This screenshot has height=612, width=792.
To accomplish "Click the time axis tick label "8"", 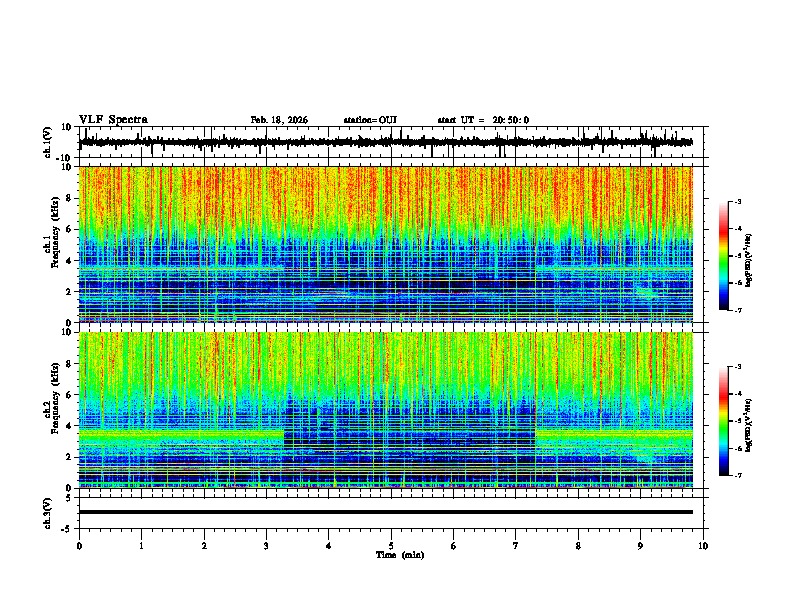I will pyautogui.click(x=578, y=546).
